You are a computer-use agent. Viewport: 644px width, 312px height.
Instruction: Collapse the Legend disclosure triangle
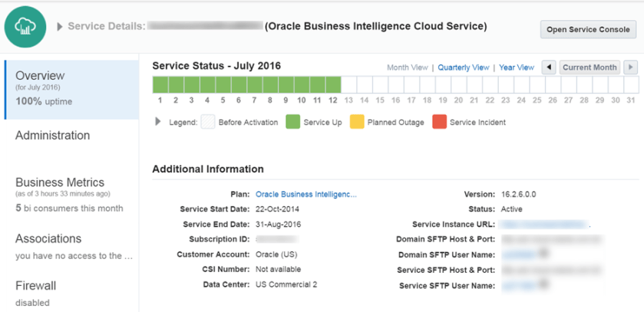[x=159, y=122]
